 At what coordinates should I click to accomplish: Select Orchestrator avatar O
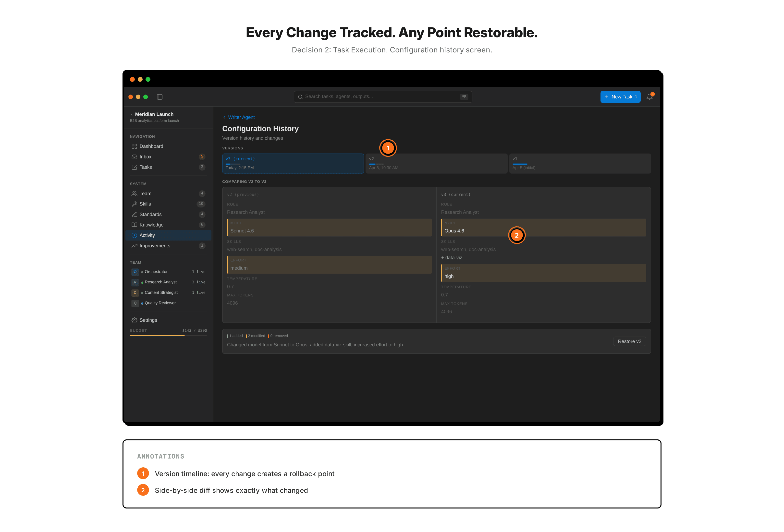click(135, 272)
